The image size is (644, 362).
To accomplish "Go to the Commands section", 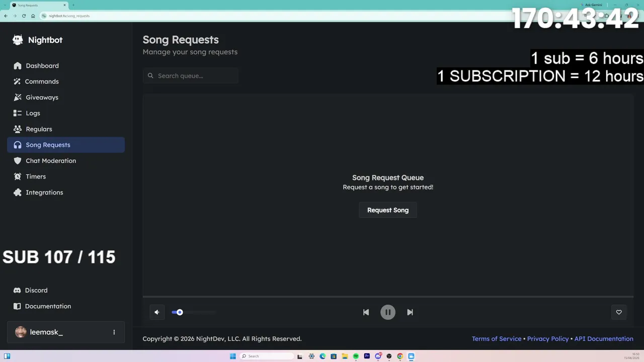I will pyautogui.click(x=66, y=81).
